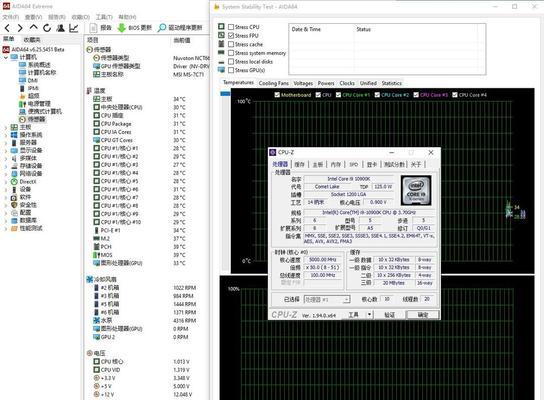Click the Intel Core i9 logo in CPU-Z
Screen dimensions: 544x400
416,190
